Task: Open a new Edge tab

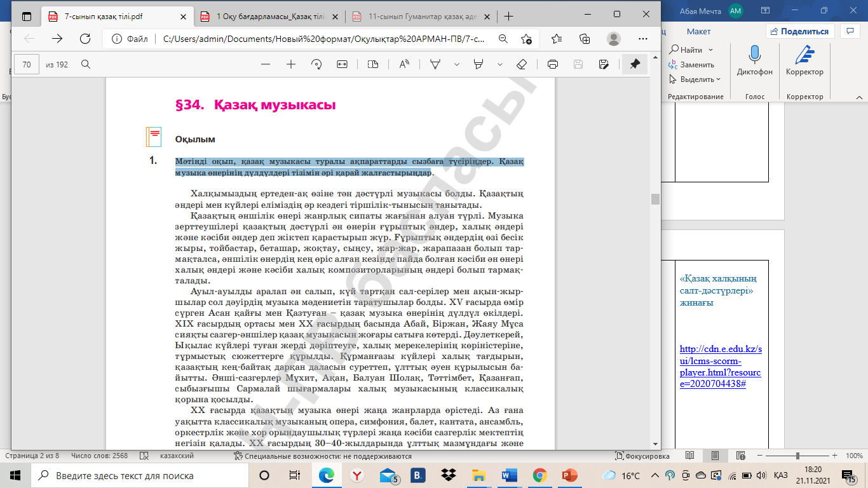Action: pyautogui.click(x=508, y=16)
